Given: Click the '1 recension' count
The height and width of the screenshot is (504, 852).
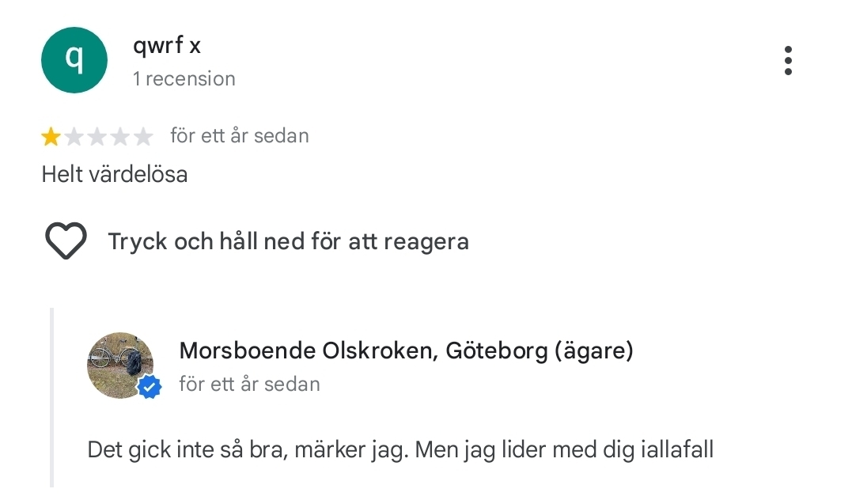Looking at the screenshot, I should [x=184, y=79].
